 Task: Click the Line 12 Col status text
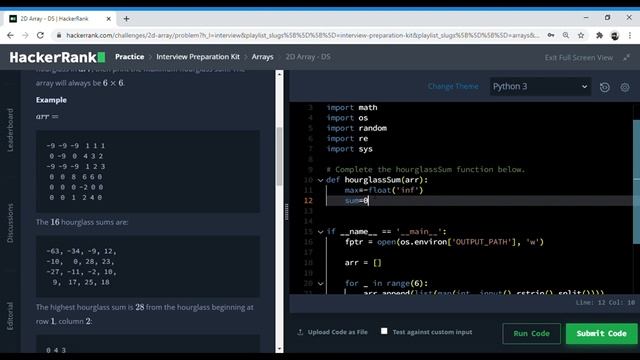click(x=605, y=302)
